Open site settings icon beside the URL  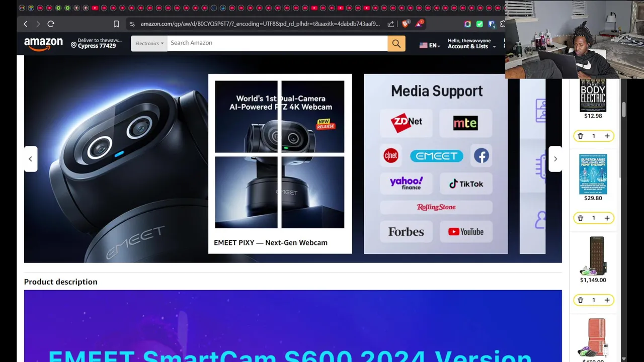pyautogui.click(x=132, y=24)
